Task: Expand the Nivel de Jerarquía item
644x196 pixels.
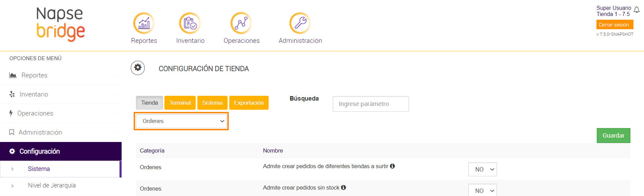Action: [x=52, y=185]
